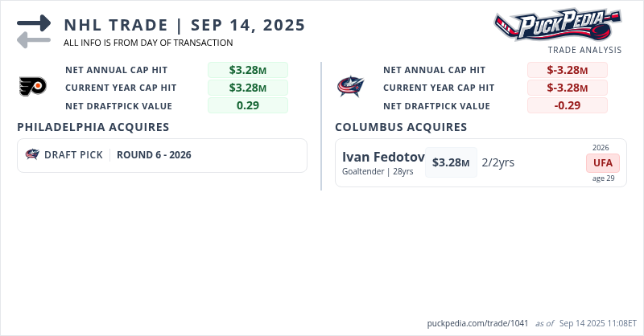The height and width of the screenshot is (336, 644).
Task: Click Columbus current year cap hit value
Action: click(x=568, y=88)
